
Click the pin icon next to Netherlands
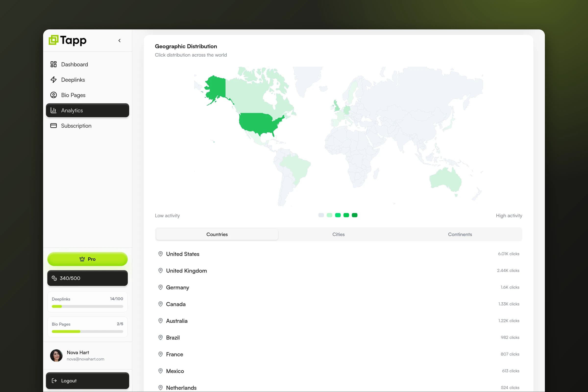tap(160, 388)
